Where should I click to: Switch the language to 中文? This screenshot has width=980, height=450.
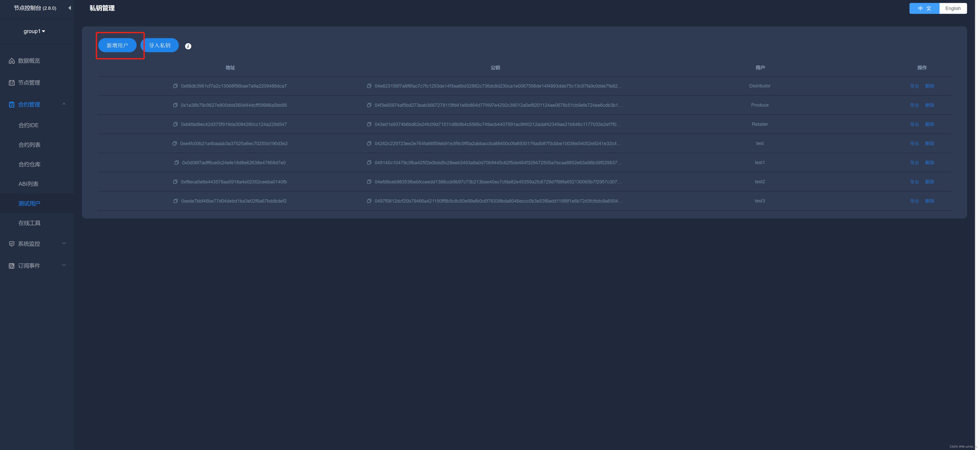(x=924, y=8)
